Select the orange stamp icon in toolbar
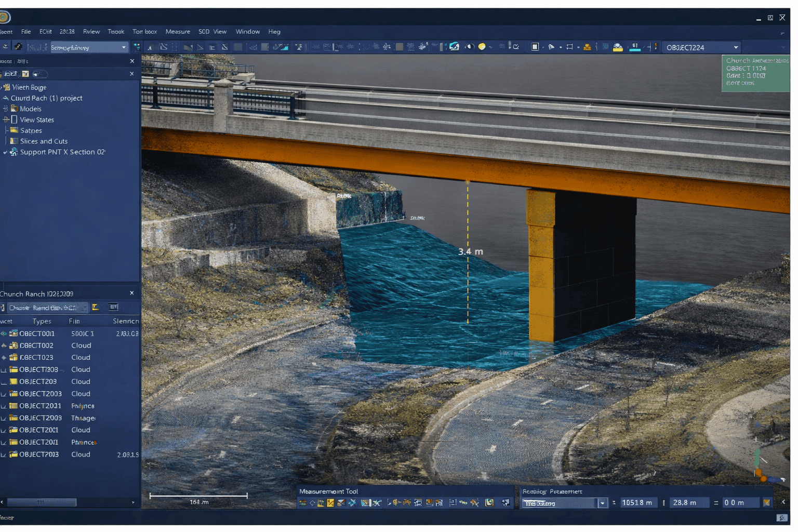The image size is (798, 532). pyautogui.click(x=587, y=47)
